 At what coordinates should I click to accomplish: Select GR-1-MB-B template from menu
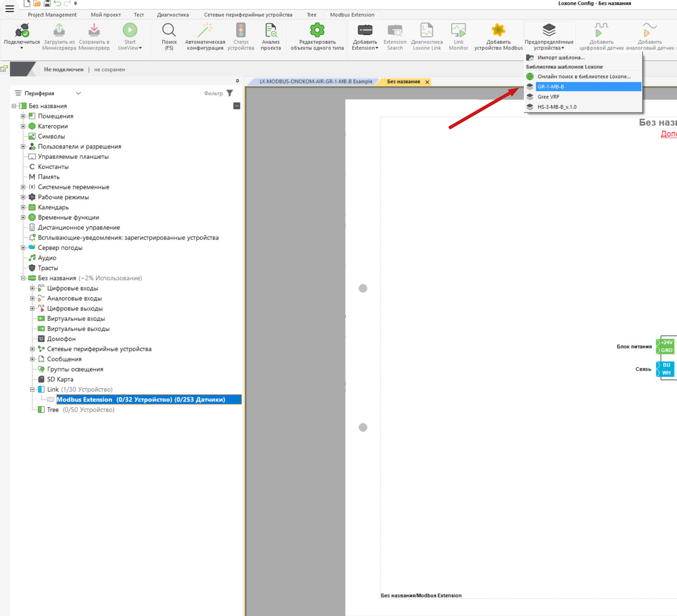click(551, 87)
